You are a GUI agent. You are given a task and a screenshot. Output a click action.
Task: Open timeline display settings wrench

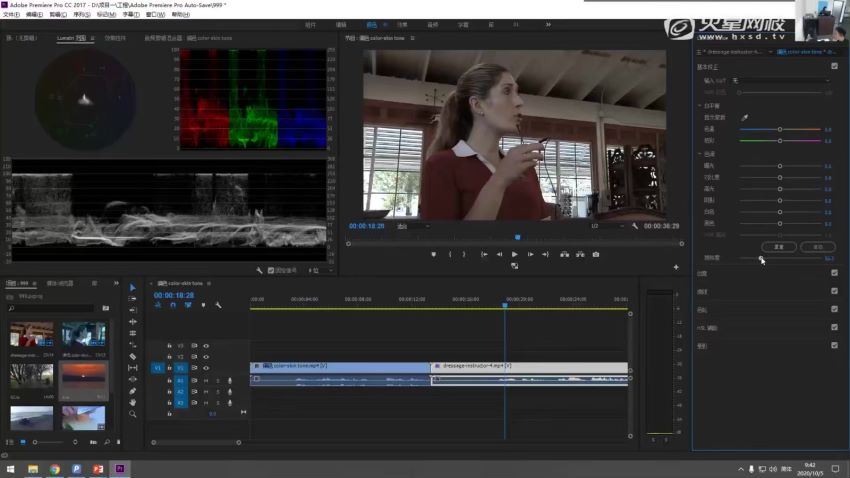218,305
